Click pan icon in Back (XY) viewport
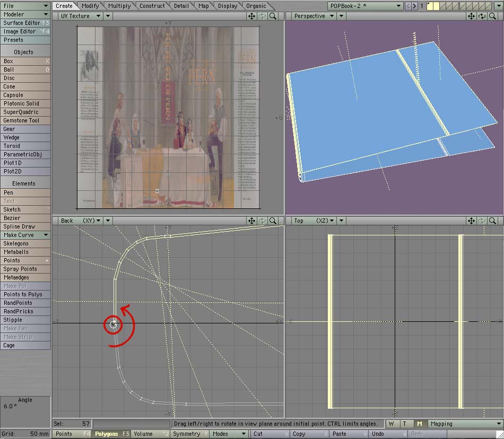 tap(251, 221)
